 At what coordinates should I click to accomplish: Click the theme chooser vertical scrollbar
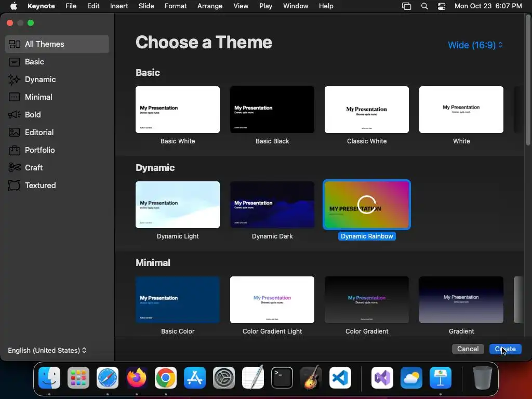528,80
